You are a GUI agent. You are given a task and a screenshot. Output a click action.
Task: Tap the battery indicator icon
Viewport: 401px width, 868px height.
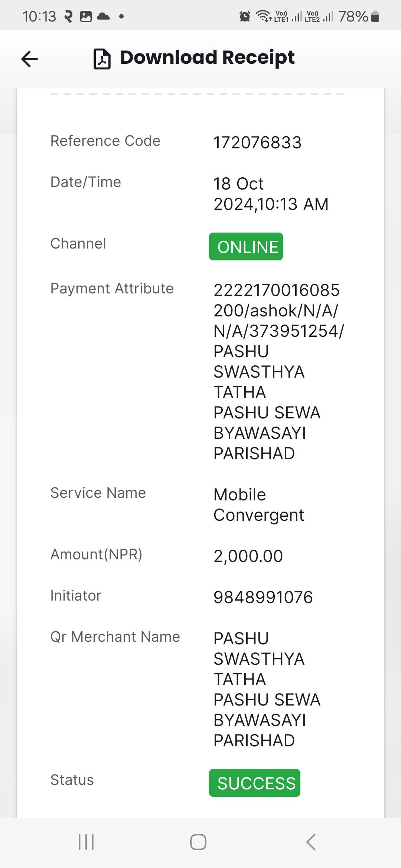click(375, 17)
